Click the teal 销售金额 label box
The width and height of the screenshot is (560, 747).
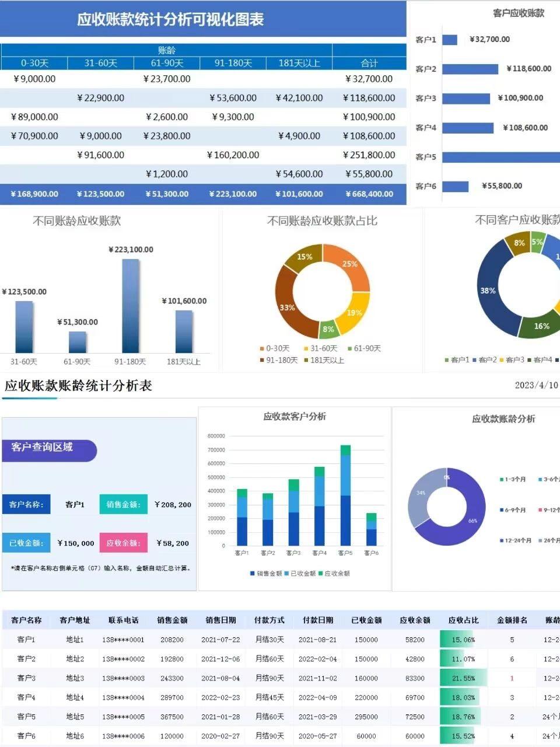pos(123,504)
